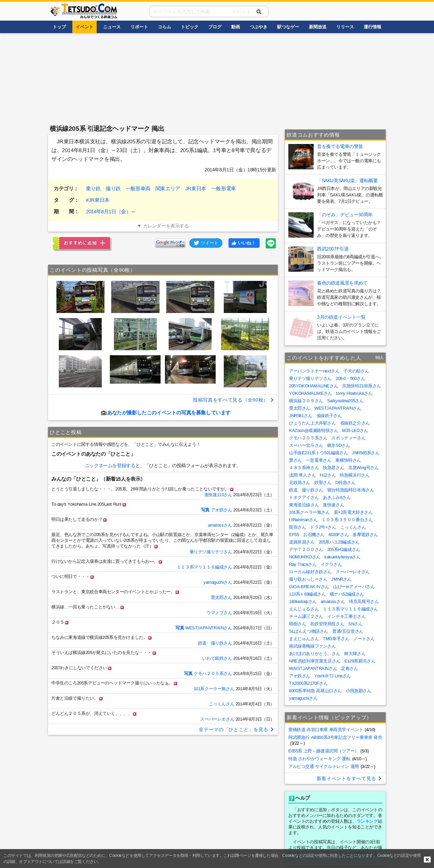Click ニックネームを登録する link
Viewport: 434px width, 868px height.
tap(110, 465)
